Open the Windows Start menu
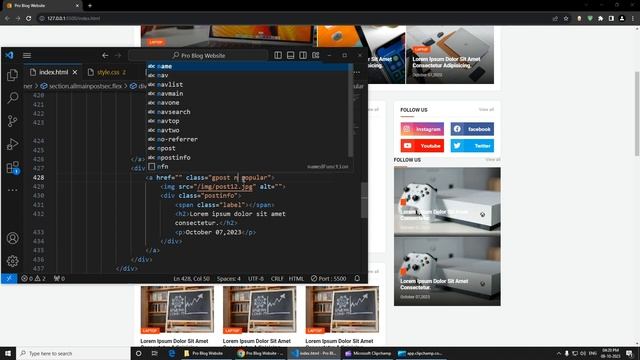 8,353
